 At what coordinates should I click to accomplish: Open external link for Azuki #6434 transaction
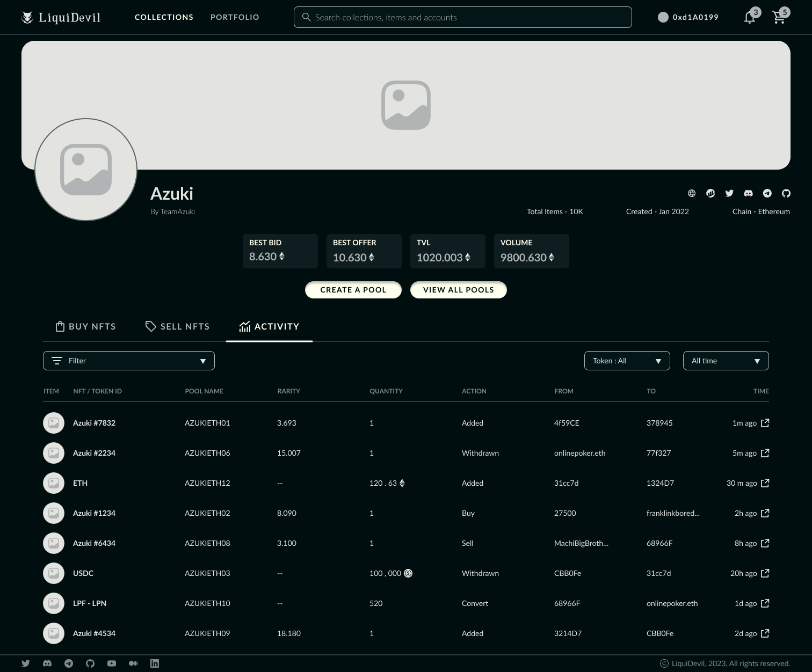tap(765, 543)
